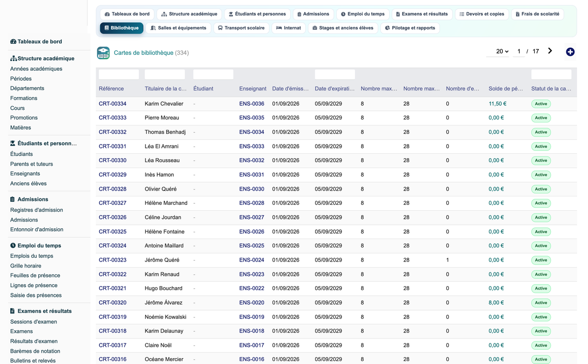The image size is (588, 364).
Task: Click the 8,00 € balance for Jérôme Álvarez
Action: tap(496, 303)
